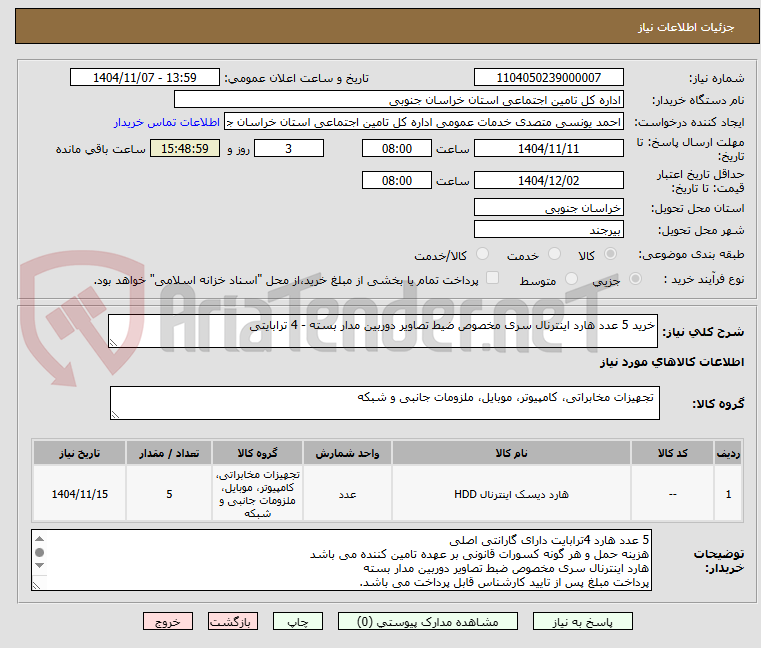Click scrollbar thumb in توضیحات خریدار box
Viewport: 761px width, 648px height.
click(x=40, y=552)
